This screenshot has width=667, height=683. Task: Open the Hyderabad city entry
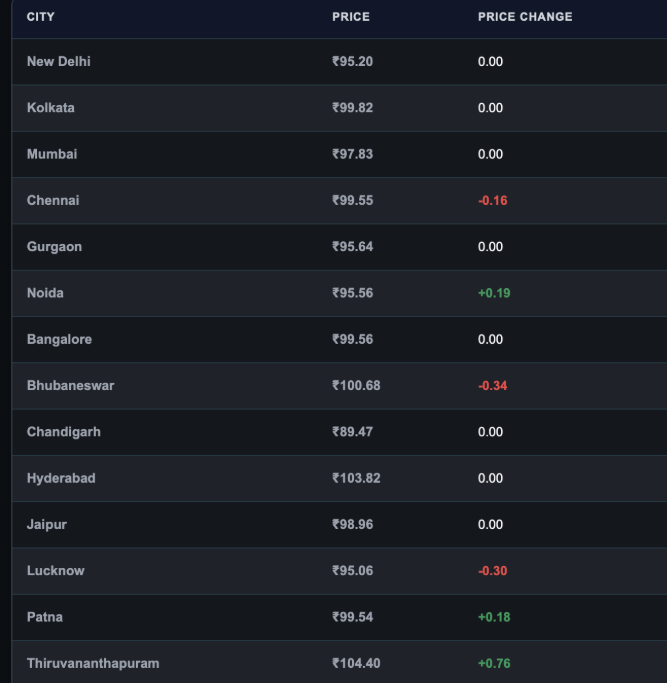coord(61,478)
